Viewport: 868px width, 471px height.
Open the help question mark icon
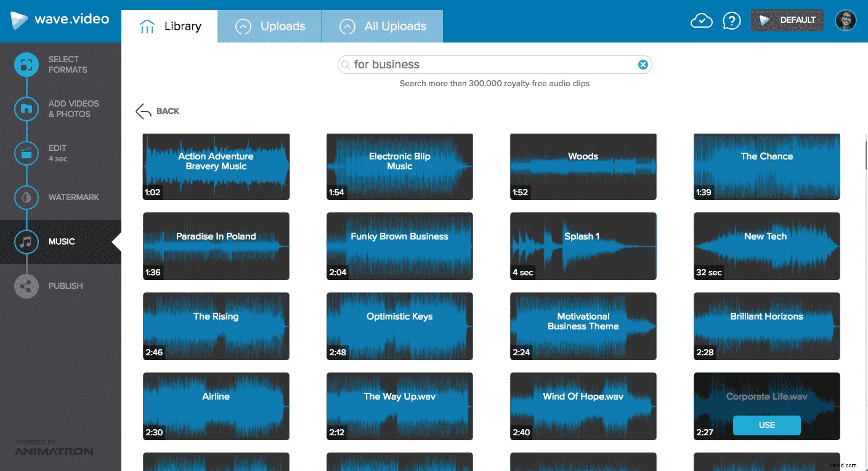click(x=731, y=21)
